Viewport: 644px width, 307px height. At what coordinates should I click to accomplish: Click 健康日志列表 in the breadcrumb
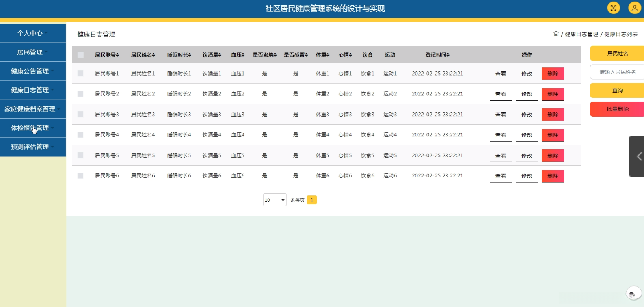pos(621,34)
